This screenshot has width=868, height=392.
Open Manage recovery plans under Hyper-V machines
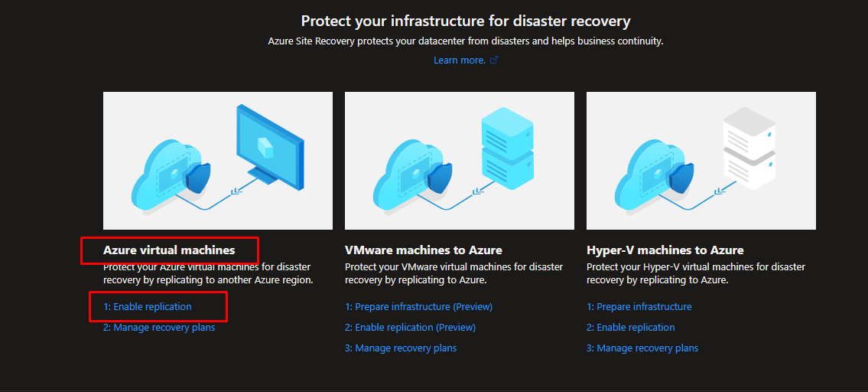click(642, 348)
